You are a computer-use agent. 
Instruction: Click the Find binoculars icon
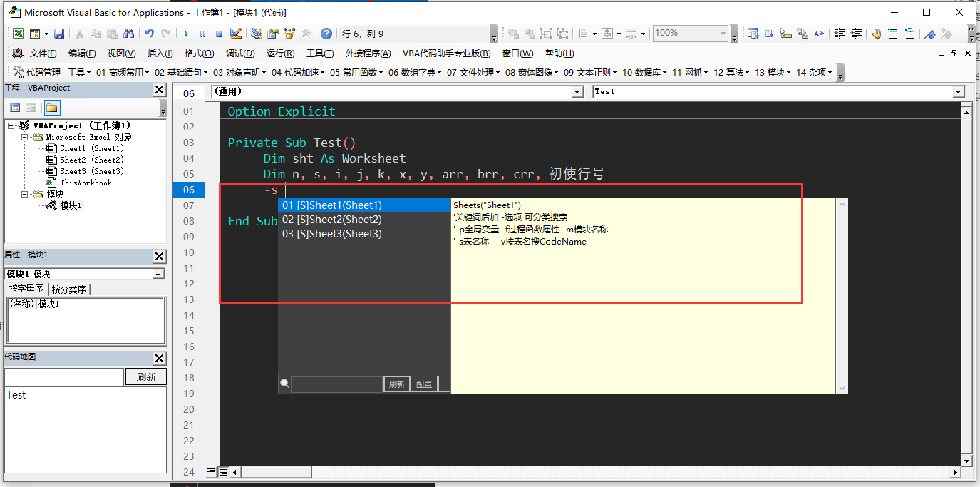pyautogui.click(x=129, y=34)
